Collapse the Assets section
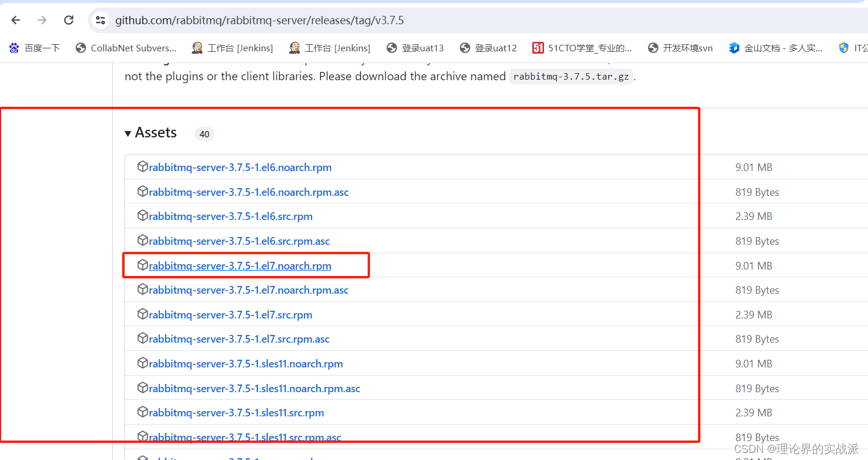Screen dimensions: 868x460 [x=150, y=133]
